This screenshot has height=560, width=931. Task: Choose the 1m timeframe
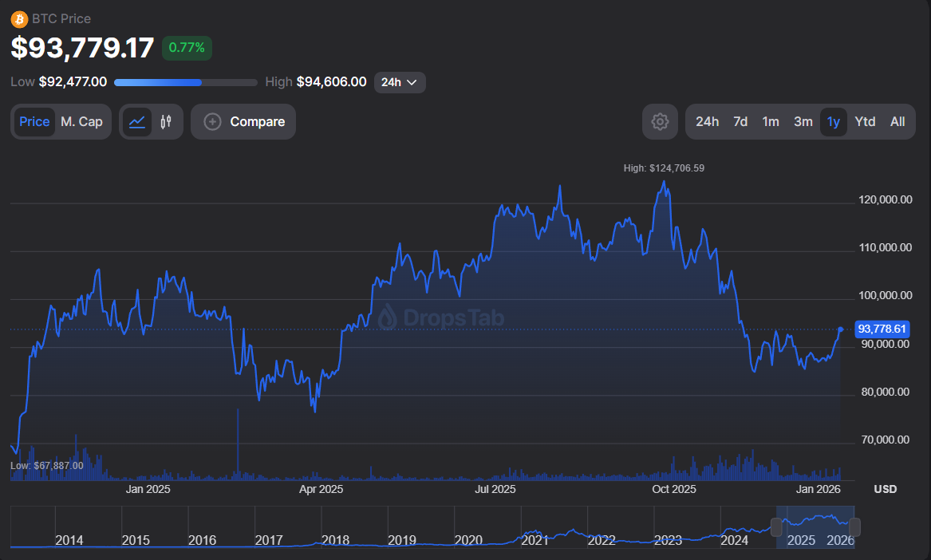(x=771, y=122)
